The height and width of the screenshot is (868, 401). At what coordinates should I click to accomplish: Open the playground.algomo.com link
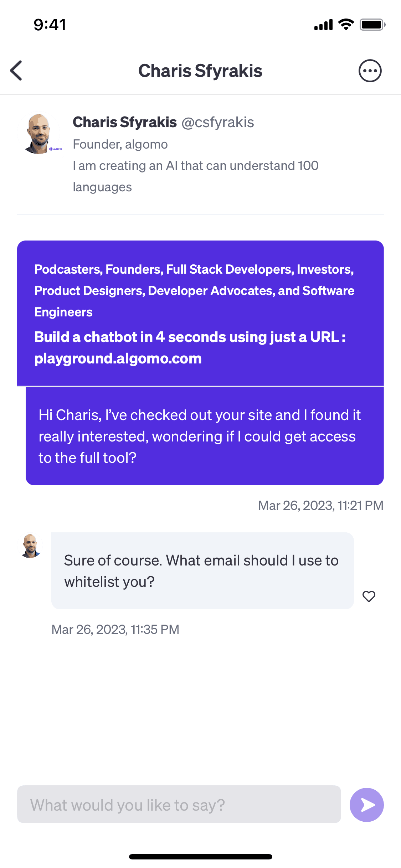point(118,358)
